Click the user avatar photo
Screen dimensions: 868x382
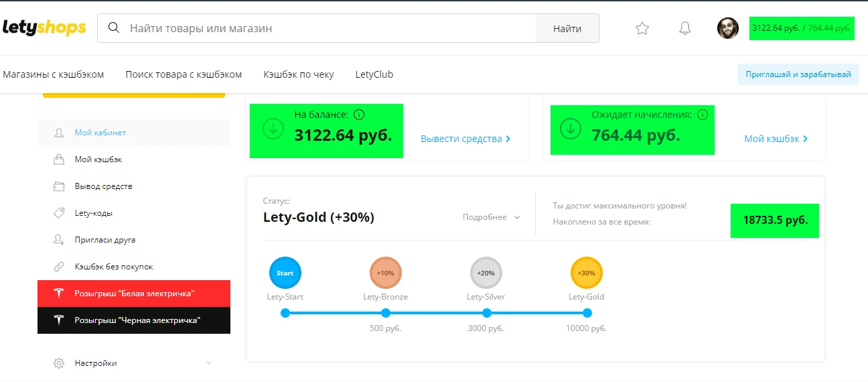click(x=728, y=28)
